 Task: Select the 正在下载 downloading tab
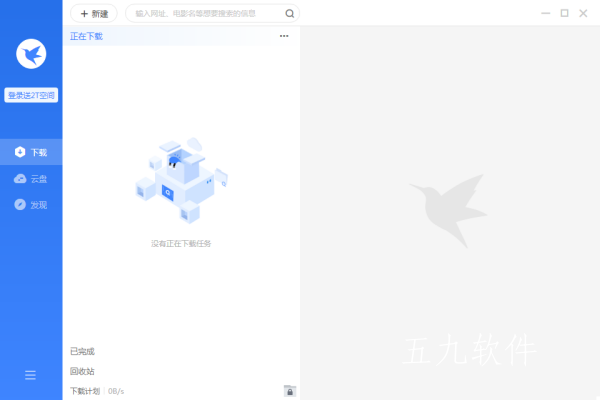[86, 36]
